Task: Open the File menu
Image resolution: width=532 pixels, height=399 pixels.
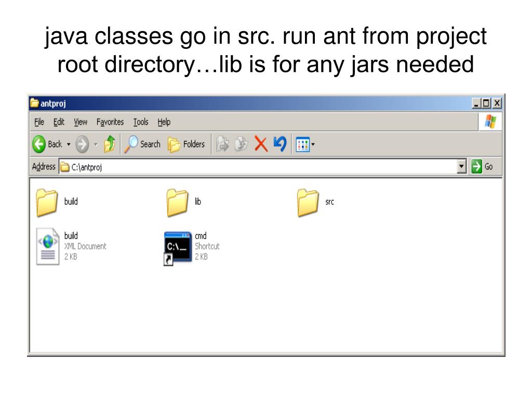Action: [x=39, y=122]
